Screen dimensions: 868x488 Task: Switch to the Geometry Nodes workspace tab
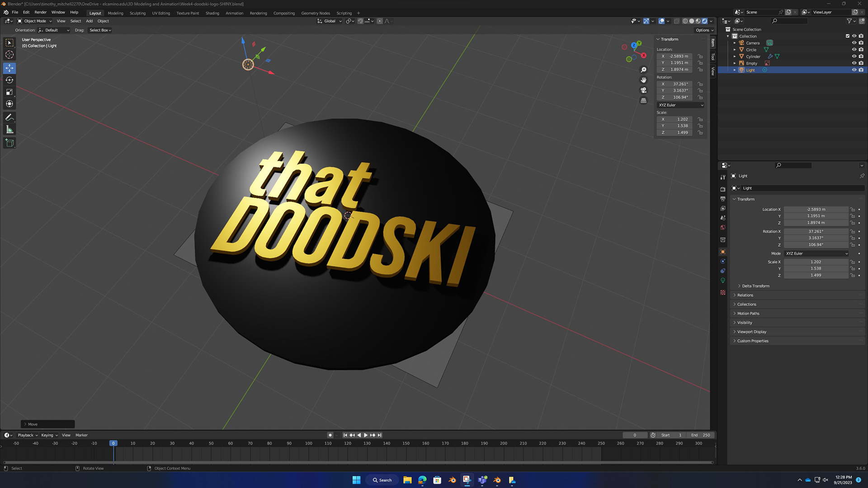click(316, 13)
